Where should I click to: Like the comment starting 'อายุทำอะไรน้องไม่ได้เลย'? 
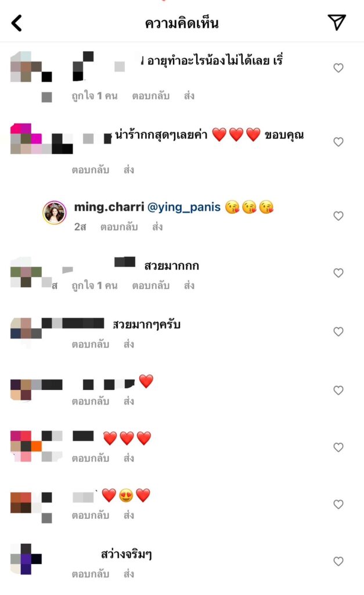tap(338, 68)
